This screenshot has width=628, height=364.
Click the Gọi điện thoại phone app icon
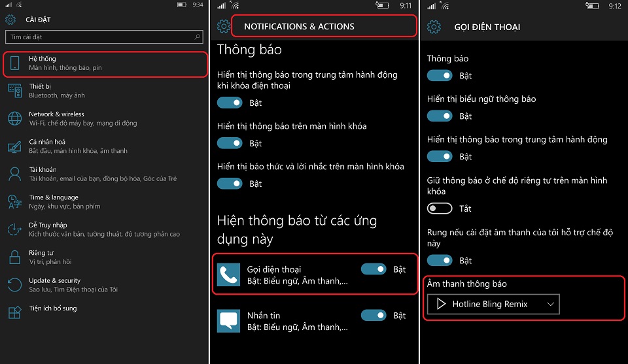tap(229, 275)
